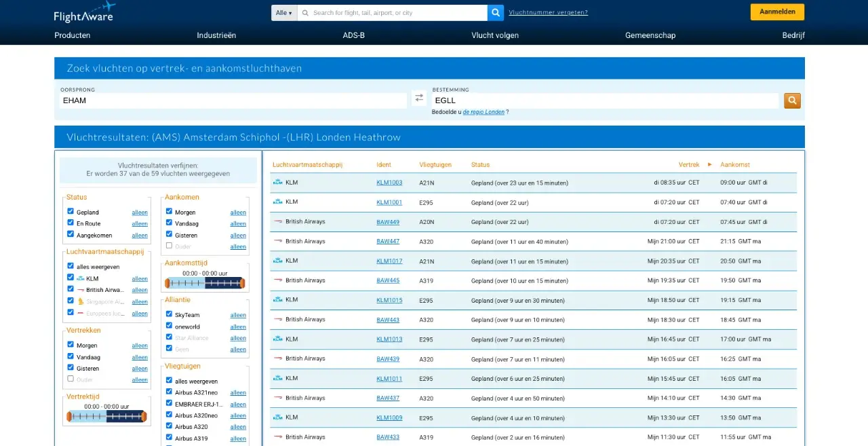Click the FlightAware logo

[85, 12]
